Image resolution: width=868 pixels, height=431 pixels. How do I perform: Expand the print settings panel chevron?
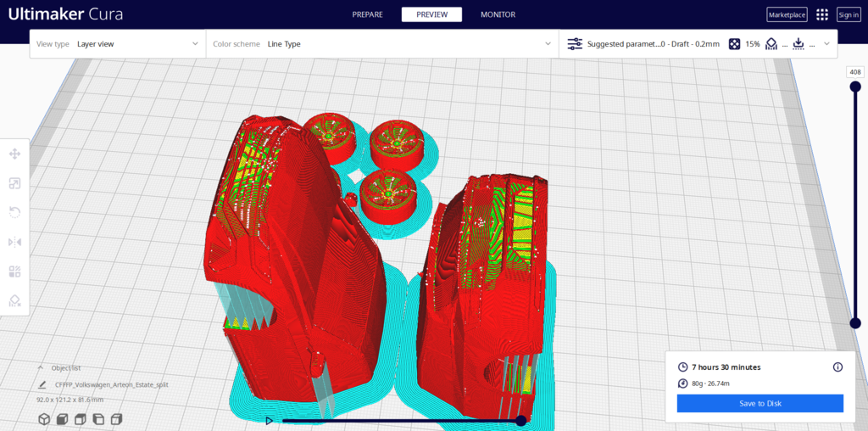(827, 44)
